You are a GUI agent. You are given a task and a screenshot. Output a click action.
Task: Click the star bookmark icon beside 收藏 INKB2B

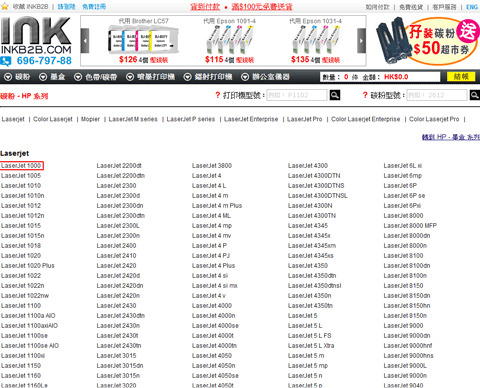pos(5,7)
